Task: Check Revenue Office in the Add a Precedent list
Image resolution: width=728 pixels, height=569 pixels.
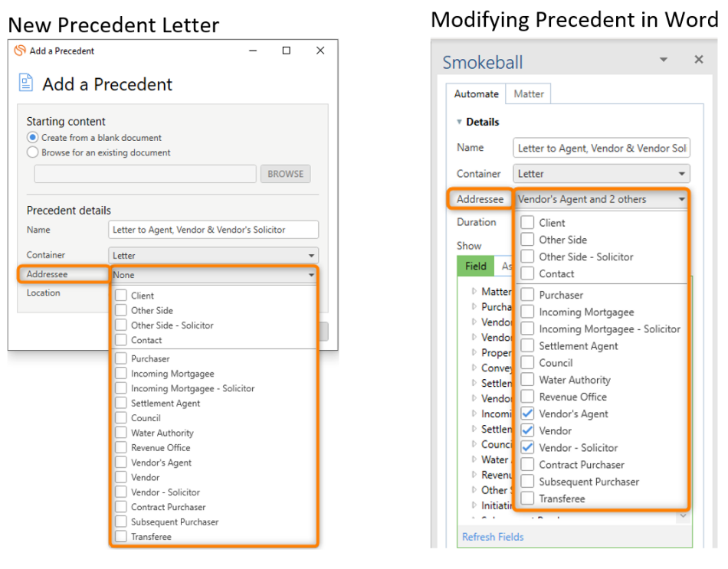Action: (121, 447)
